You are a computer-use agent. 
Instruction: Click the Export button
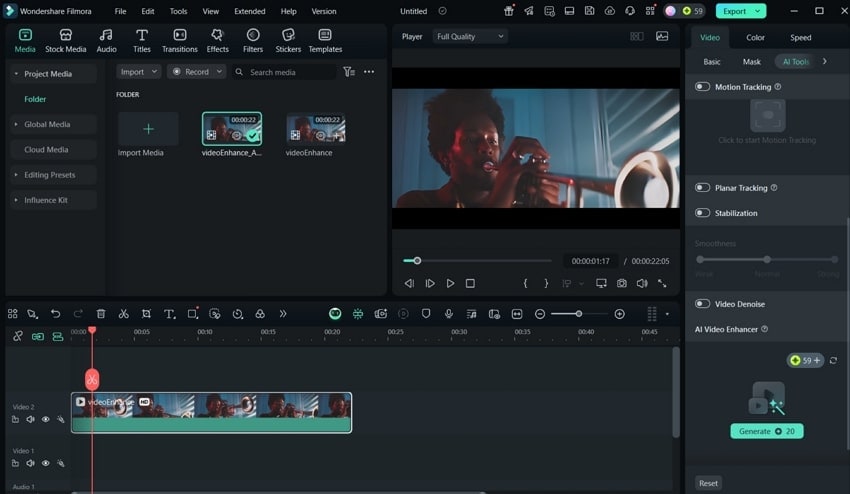point(740,11)
